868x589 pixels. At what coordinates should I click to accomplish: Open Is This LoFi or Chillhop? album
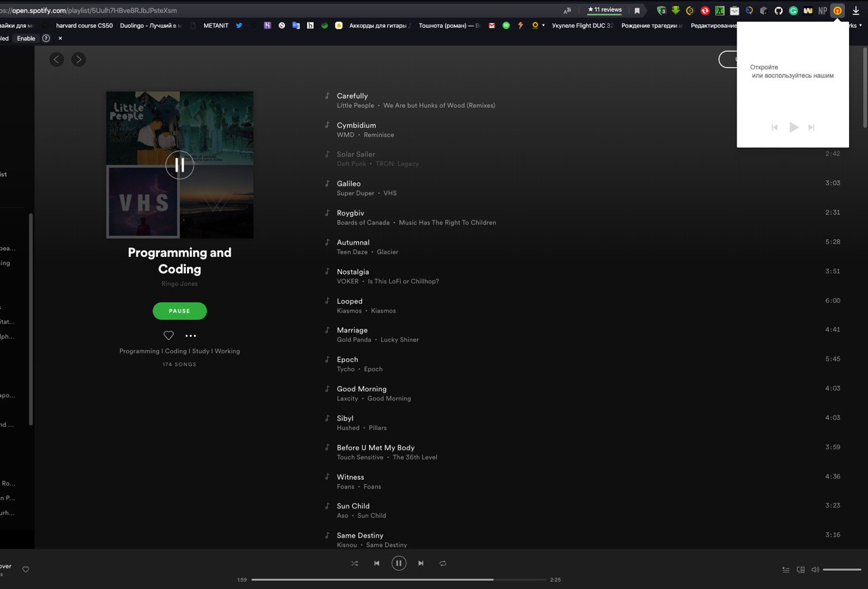pyautogui.click(x=403, y=281)
